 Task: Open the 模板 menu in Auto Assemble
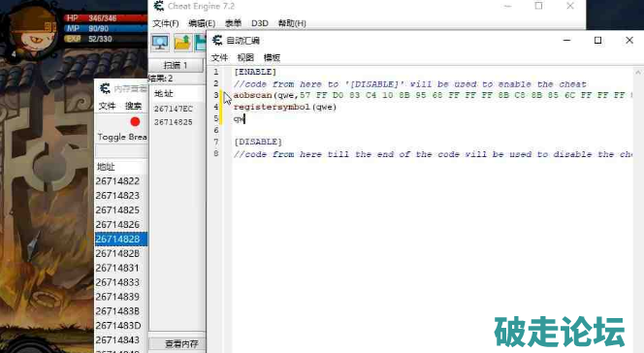[272, 57]
